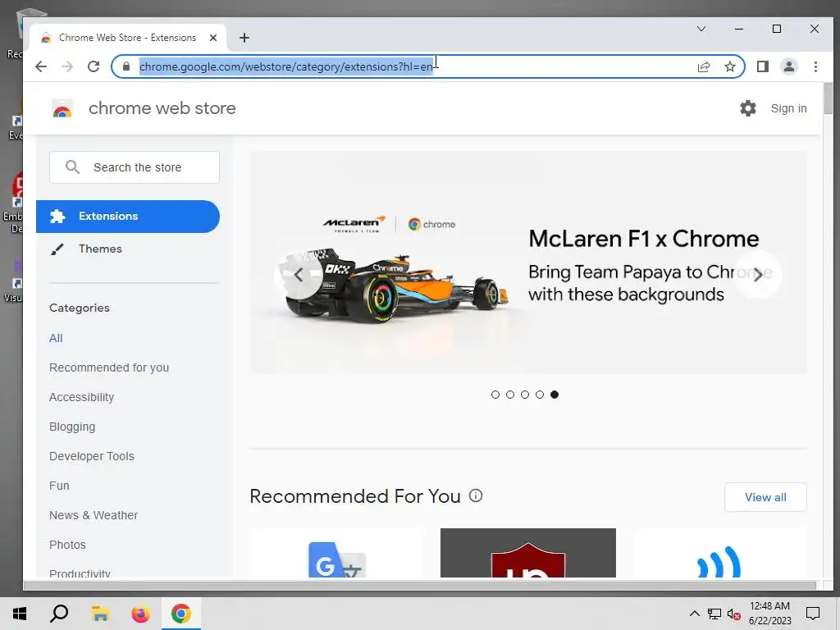
Task: Choose the Photos category
Action: coord(67,545)
